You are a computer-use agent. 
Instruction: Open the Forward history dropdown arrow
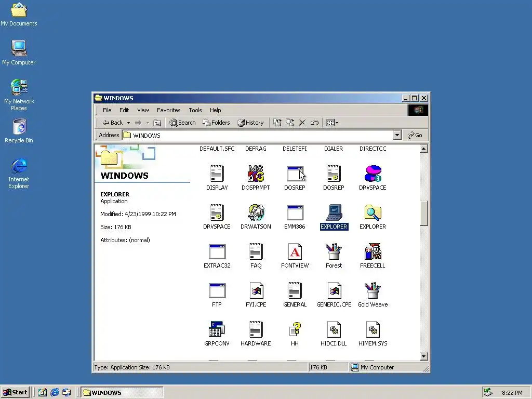coord(148,123)
